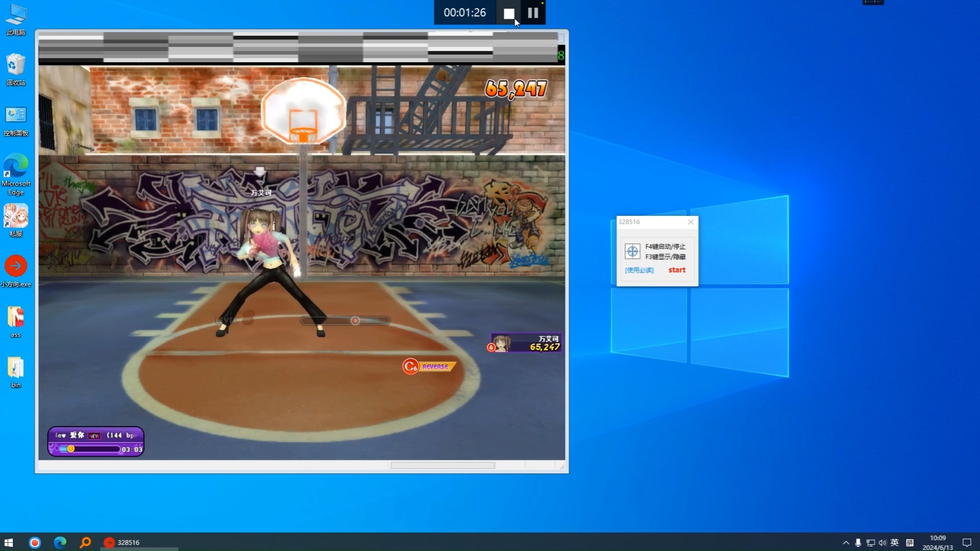This screenshot has height=551, width=980.
Task: Click the song progress bar in the game
Action: click(x=90, y=449)
